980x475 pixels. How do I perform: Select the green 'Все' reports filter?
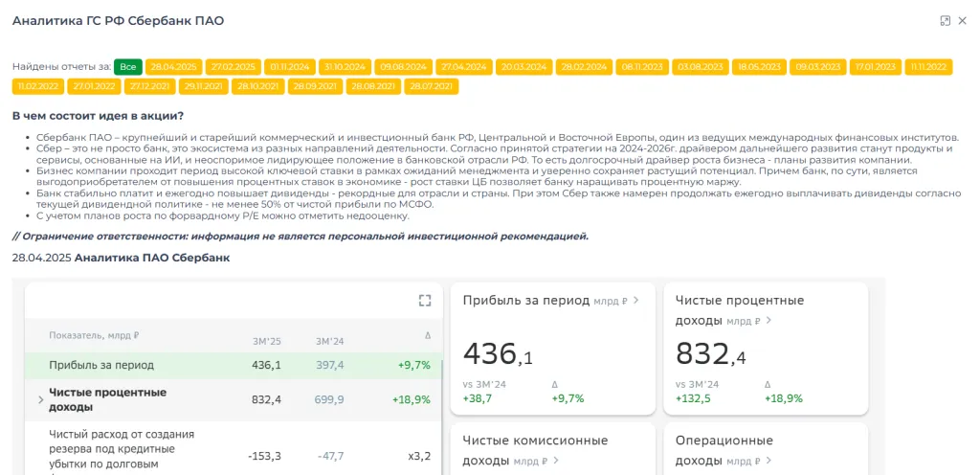point(128,67)
